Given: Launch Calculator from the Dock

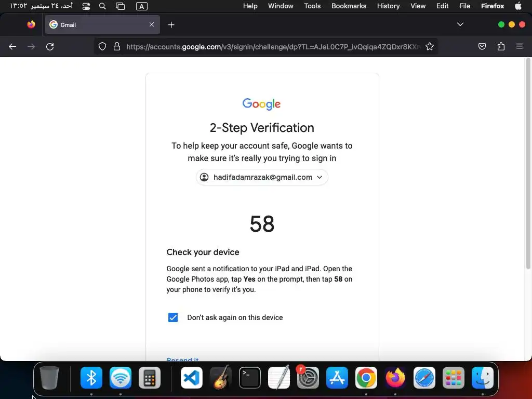Looking at the screenshot, I should [150, 378].
